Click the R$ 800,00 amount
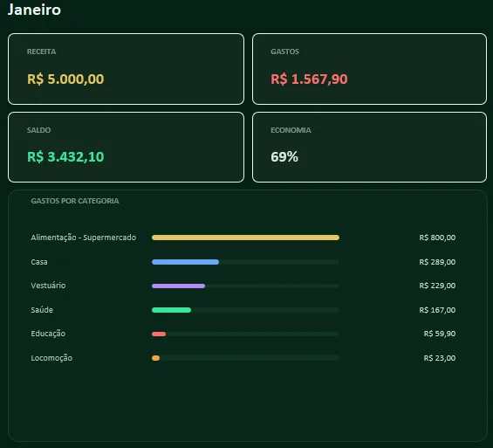 coord(437,238)
